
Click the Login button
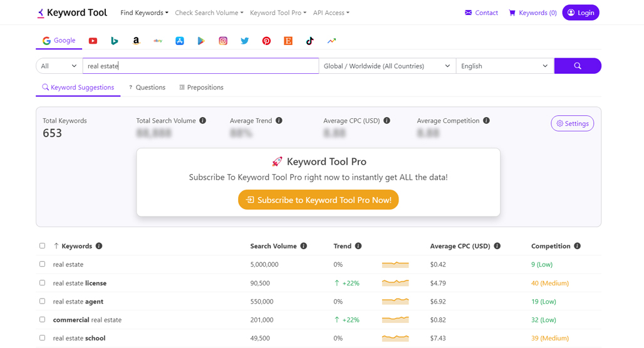coord(581,13)
